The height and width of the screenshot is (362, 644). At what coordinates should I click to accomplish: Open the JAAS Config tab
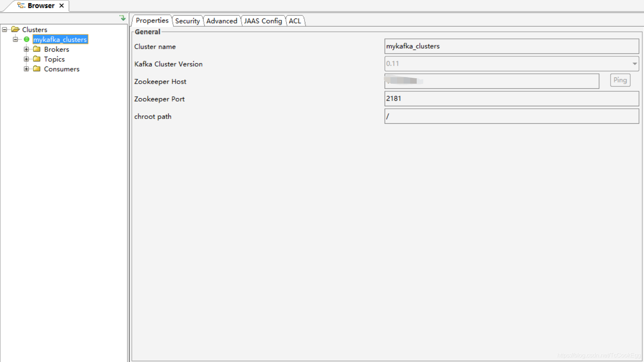pyautogui.click(x=263, y=21)
